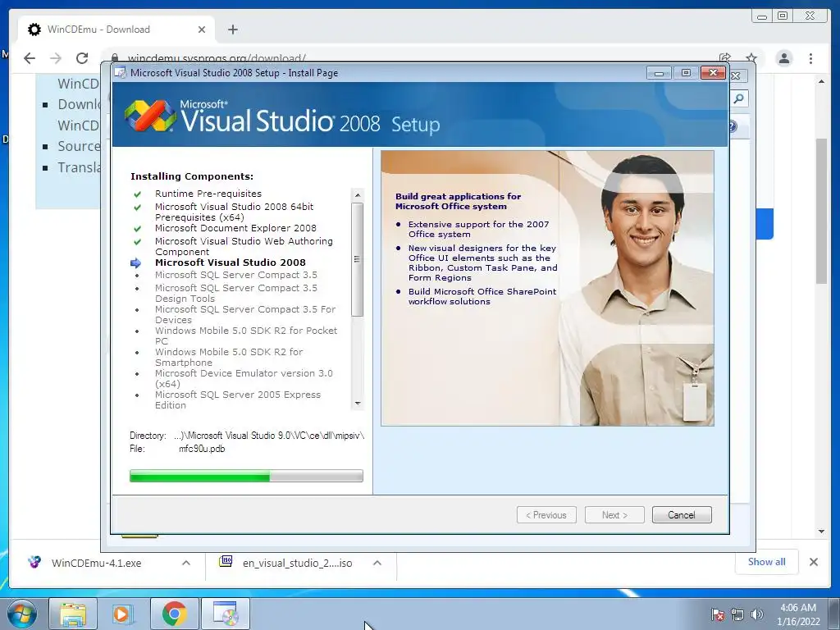Click Cancel in Visual Studio setup

pyautogui.click(x=682, y=515)
